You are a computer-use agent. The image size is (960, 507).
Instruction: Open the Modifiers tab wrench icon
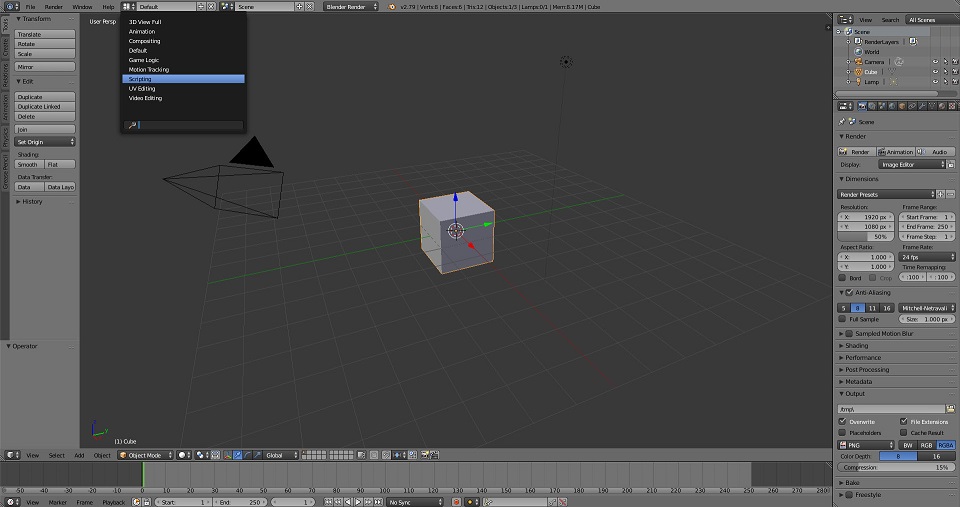pos(922,106)
